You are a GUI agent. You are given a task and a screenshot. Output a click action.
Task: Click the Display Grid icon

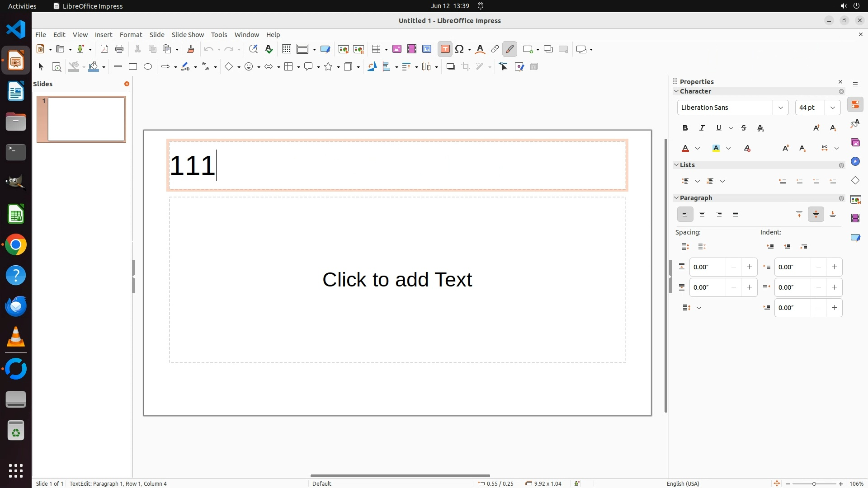[286, 49]
